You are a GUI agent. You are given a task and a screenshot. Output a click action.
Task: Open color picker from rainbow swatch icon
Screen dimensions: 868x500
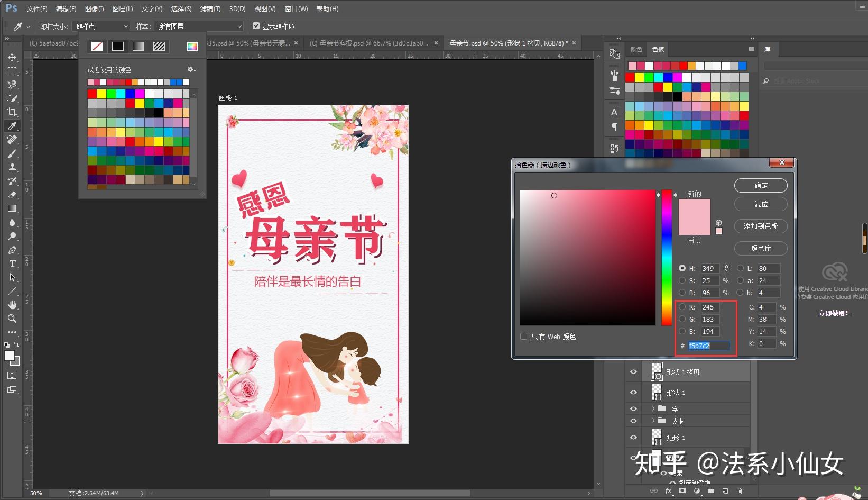(192, 47)
